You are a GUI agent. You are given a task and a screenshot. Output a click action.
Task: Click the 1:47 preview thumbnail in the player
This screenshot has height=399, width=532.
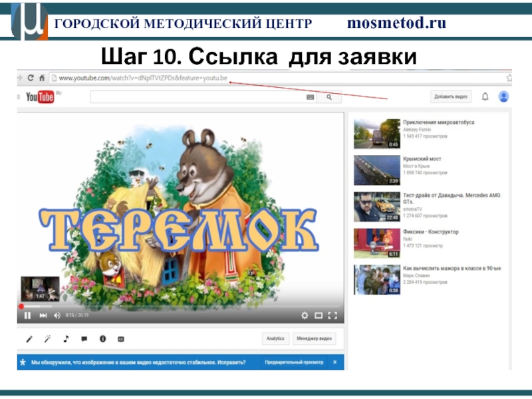(x=40, y=289)
